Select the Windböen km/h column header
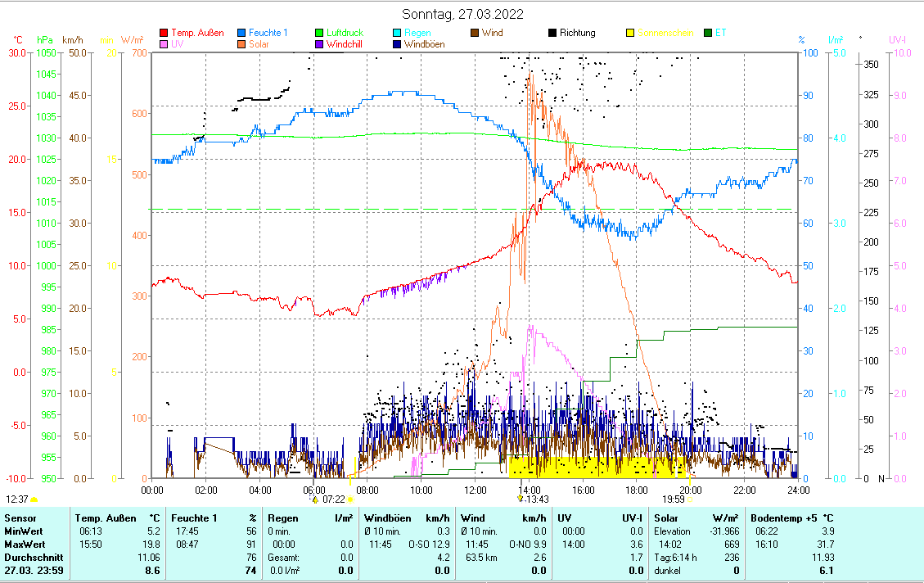 tap(407, 517)
